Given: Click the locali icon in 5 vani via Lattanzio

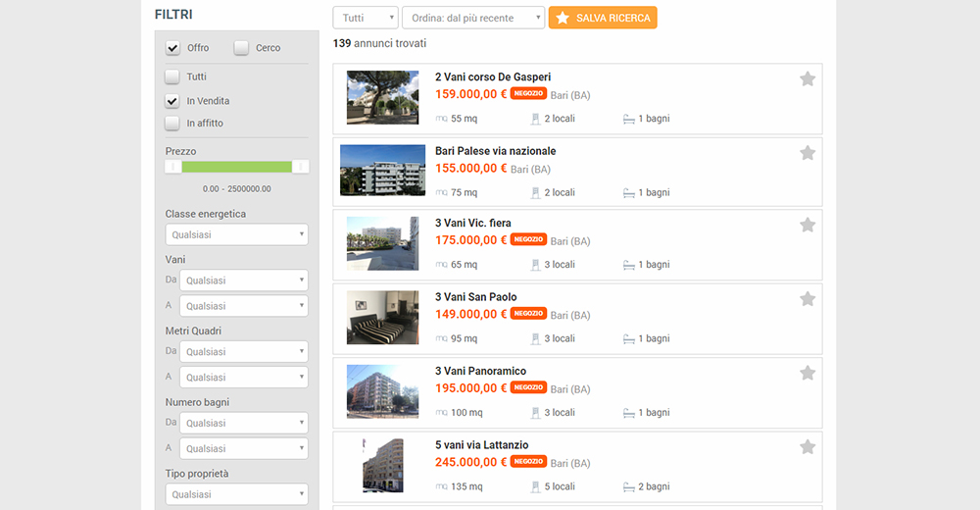Looking at the screenshot, I should [536, 486].
